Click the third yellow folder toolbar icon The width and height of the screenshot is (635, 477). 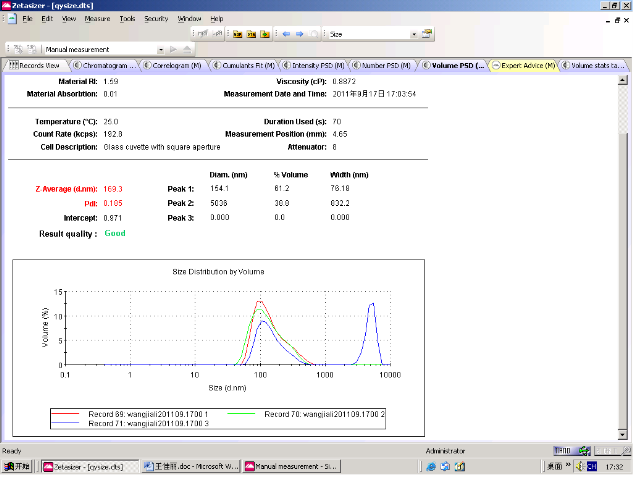click(264, 34)
